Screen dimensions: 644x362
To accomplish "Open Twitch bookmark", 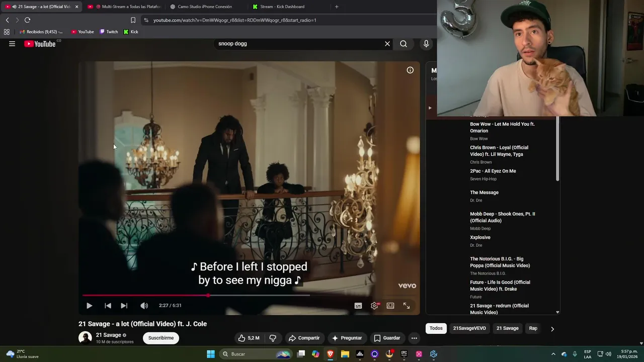I will [x=109, y=32].
